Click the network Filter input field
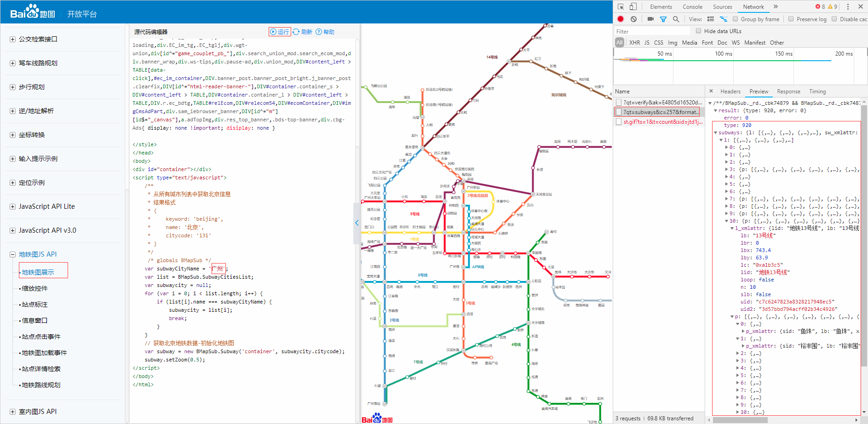This screenshot has width=868, height=424. 652,31
